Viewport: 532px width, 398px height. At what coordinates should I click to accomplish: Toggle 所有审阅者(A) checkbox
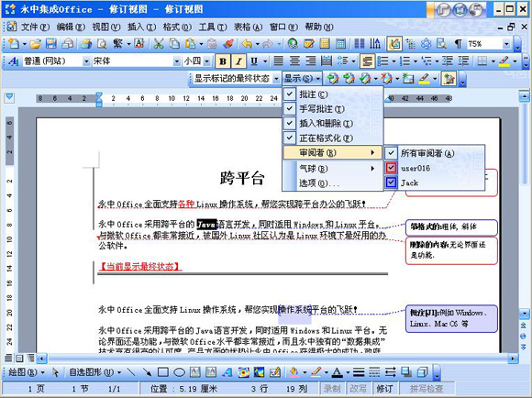click(435, 153)
